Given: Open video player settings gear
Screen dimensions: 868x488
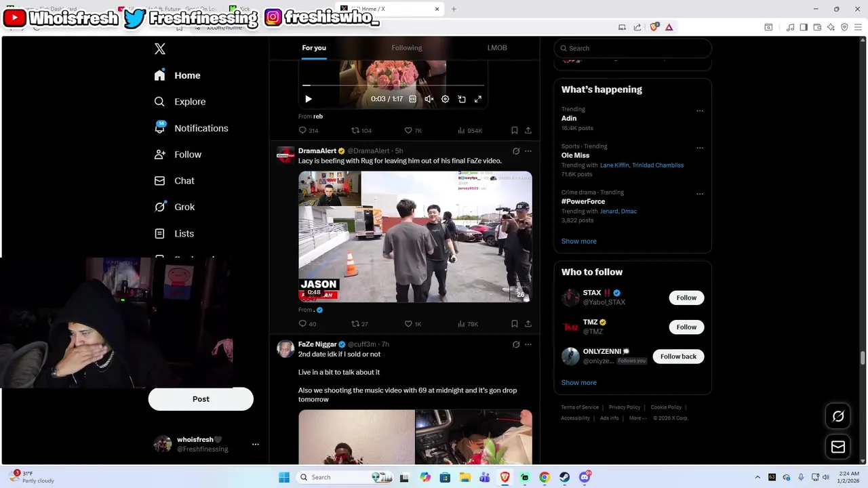Looking at the screenshot, I should 445,99.
